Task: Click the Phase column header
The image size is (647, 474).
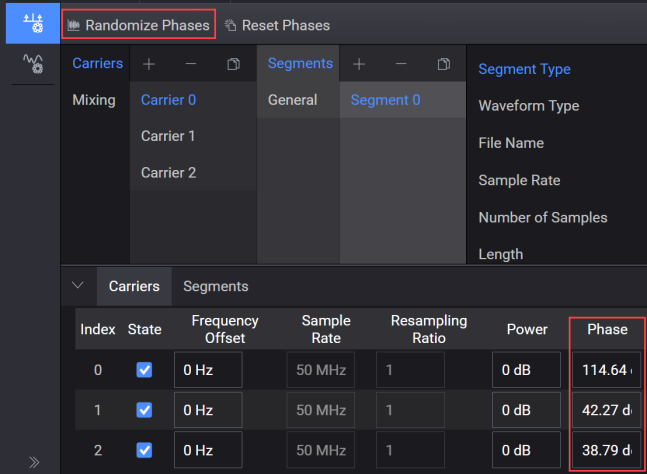Action: click(x=607, y=329)
